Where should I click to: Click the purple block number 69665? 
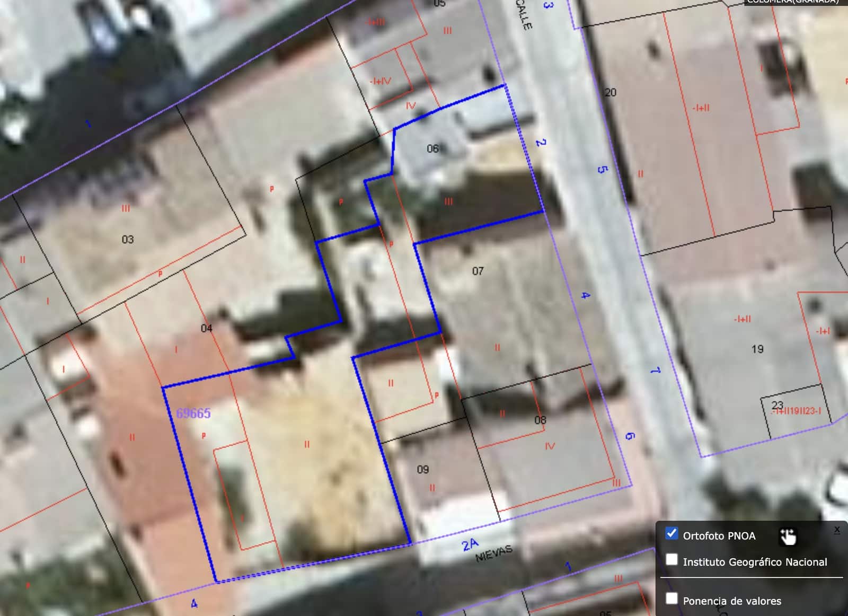(193, 413)
